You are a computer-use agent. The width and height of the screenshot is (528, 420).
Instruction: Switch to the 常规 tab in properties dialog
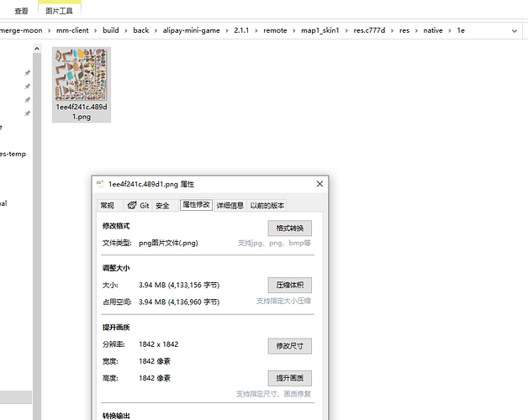108,205
